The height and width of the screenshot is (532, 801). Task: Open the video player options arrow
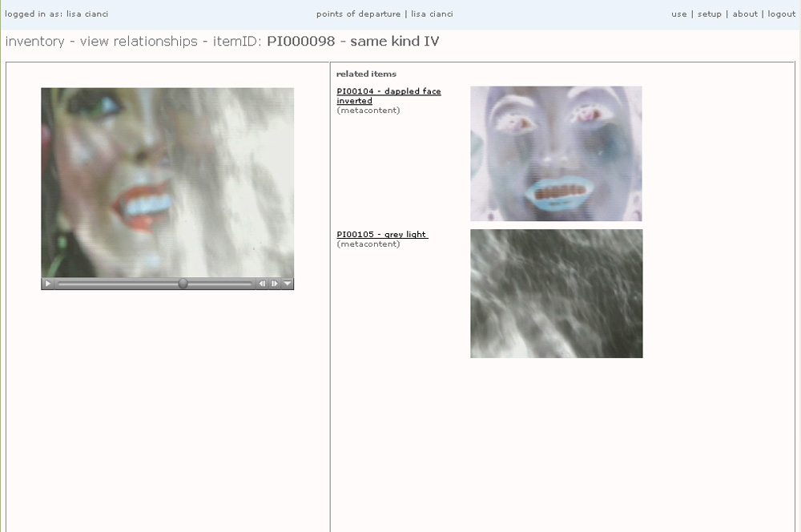click(287, 284)
